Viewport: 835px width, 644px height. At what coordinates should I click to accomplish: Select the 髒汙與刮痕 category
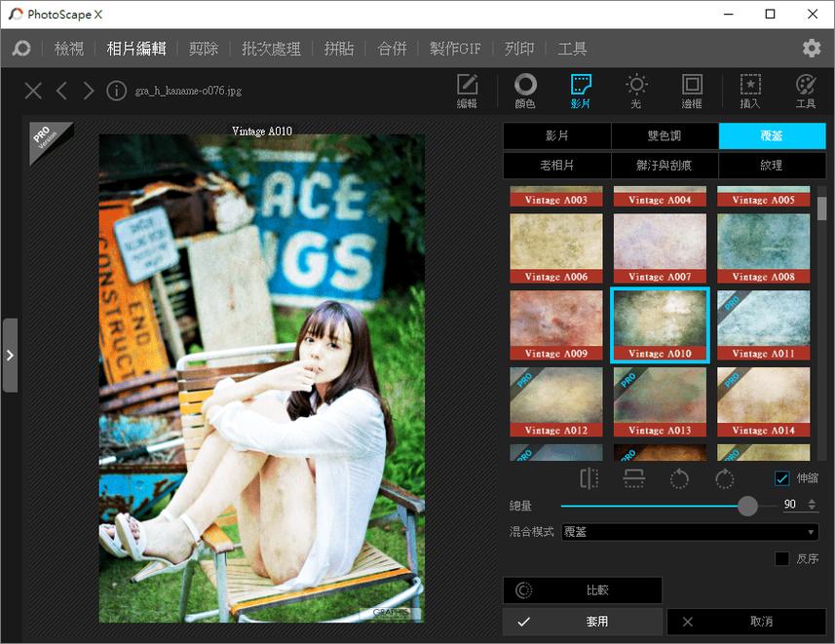coord(664,165)
